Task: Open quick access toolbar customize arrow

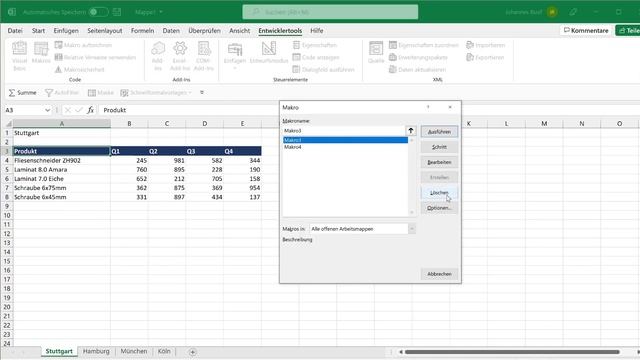Action: (x=202, y=93)
